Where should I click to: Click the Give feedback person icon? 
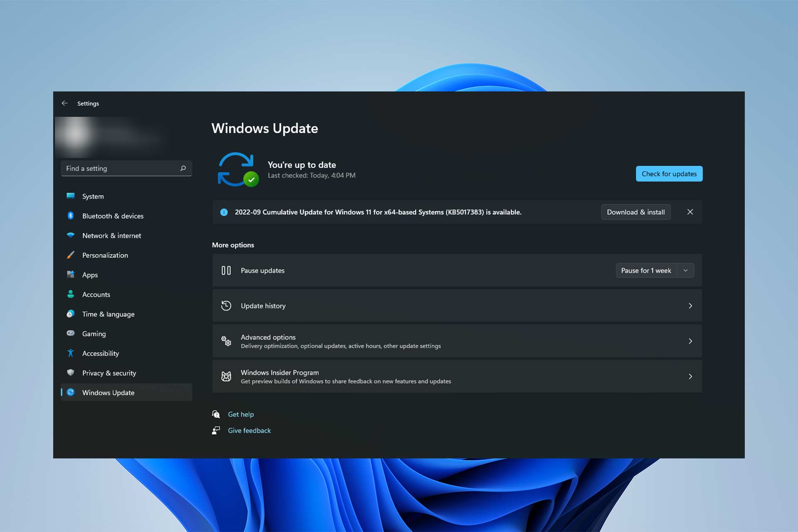pyautogui.click(x=216, y=430)
